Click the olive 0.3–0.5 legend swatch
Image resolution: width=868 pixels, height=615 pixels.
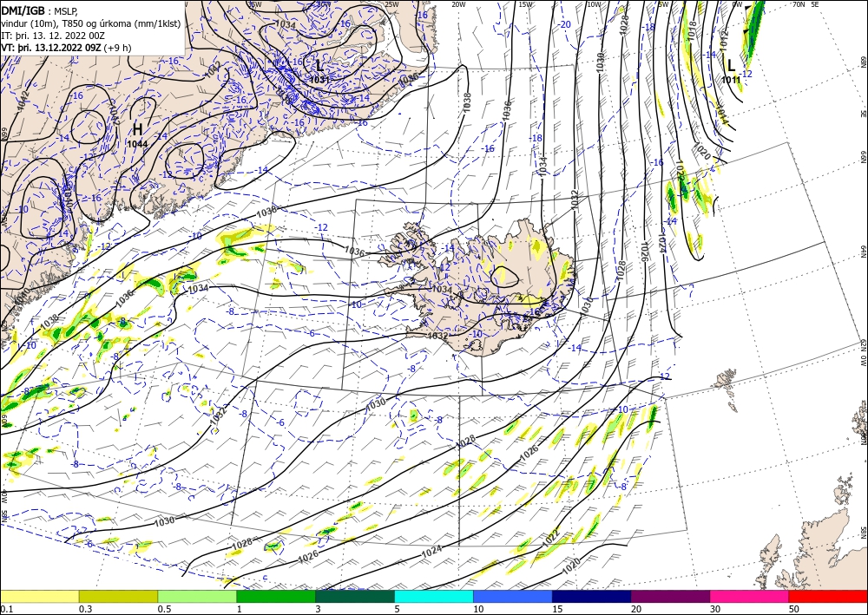pos(118,596)
